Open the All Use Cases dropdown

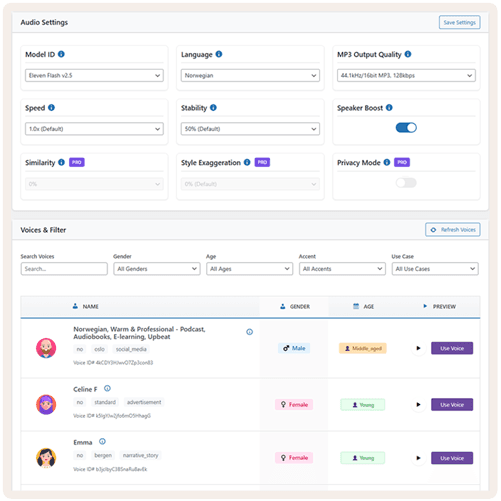435,269
